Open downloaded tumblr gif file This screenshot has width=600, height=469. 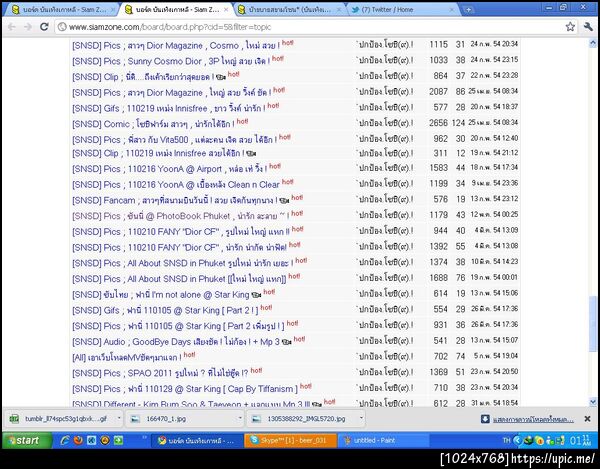click(60, 419)
